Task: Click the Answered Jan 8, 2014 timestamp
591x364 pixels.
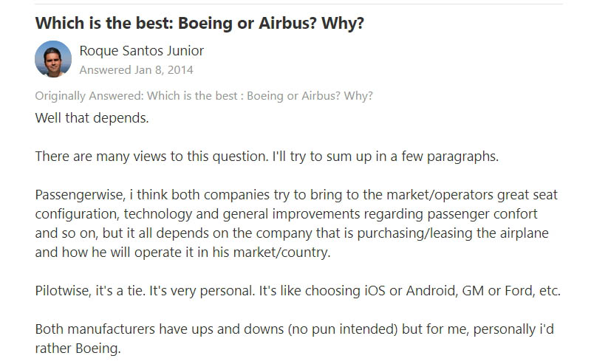Action: 136,70
